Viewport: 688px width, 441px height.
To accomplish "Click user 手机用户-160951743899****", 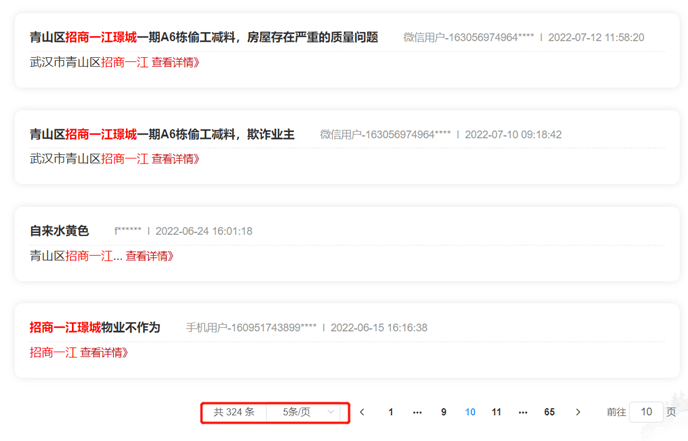I will point(251,327).
